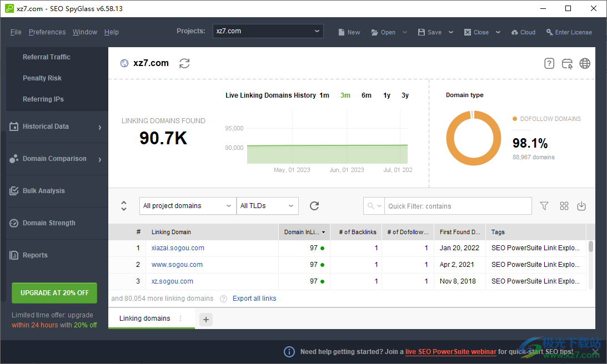Image resolution: width=607 pixels, height=364 pixels.
Task: Click the Export all links link
Action: pos(254,299)
